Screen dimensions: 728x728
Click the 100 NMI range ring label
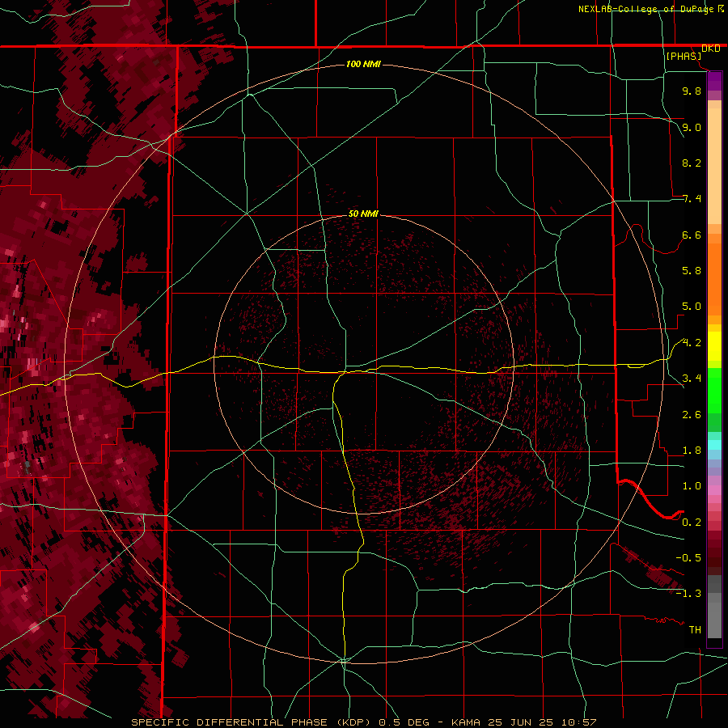(363, 64)
